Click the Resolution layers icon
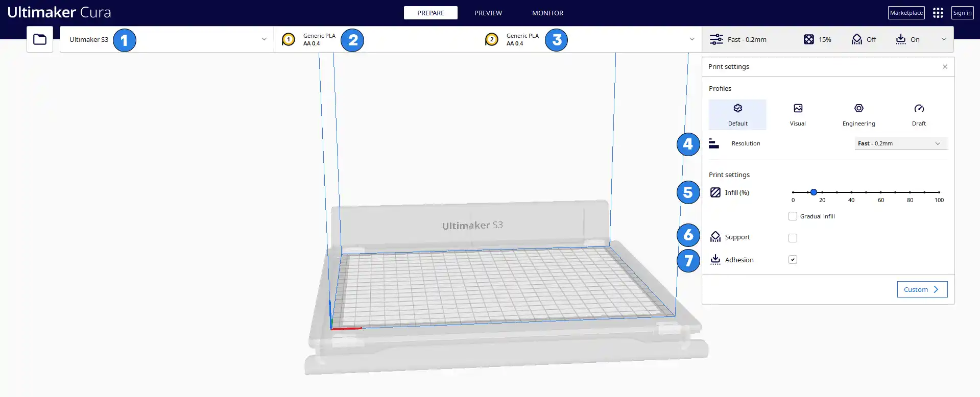 point(714,144)
